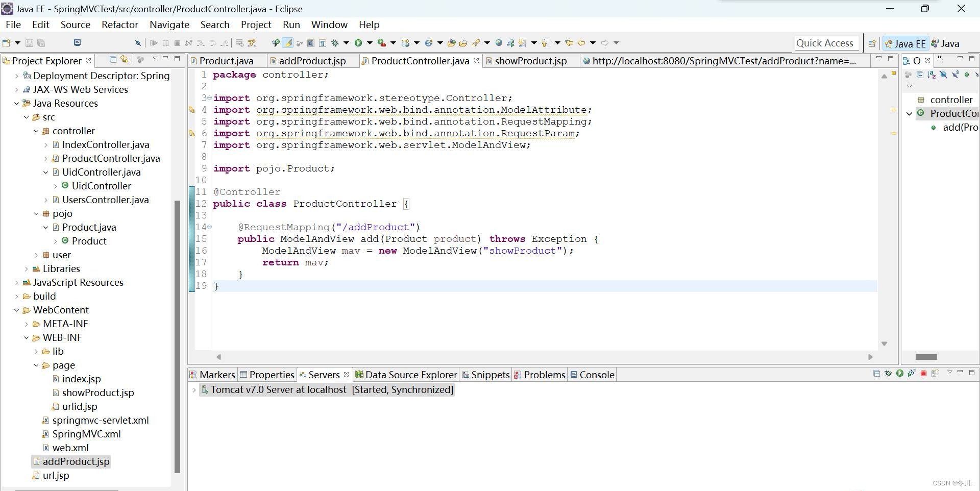The image size is (980, 491).
Task: Collapse the controller package node
Action: click(36, 131)
